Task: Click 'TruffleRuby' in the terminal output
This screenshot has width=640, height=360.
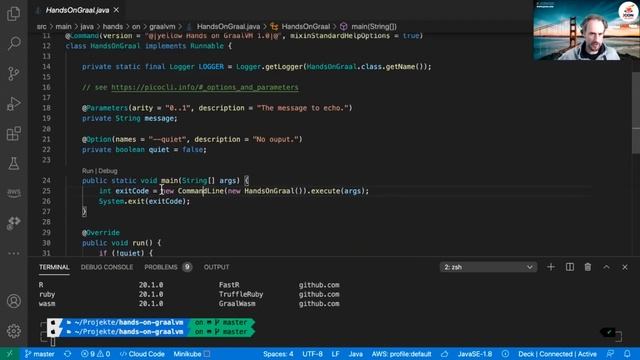Action: tap(241, 294)
